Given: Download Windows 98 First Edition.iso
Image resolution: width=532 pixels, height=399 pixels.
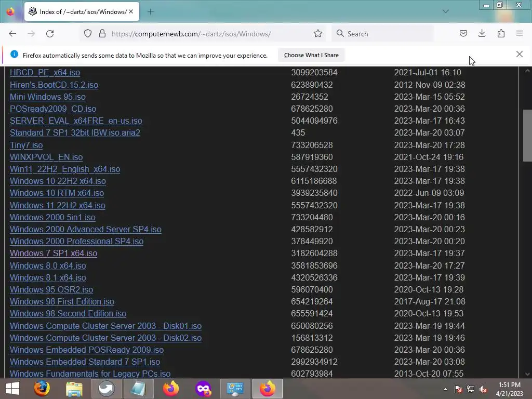Looking at the screenshot, I should pos(62,302).
